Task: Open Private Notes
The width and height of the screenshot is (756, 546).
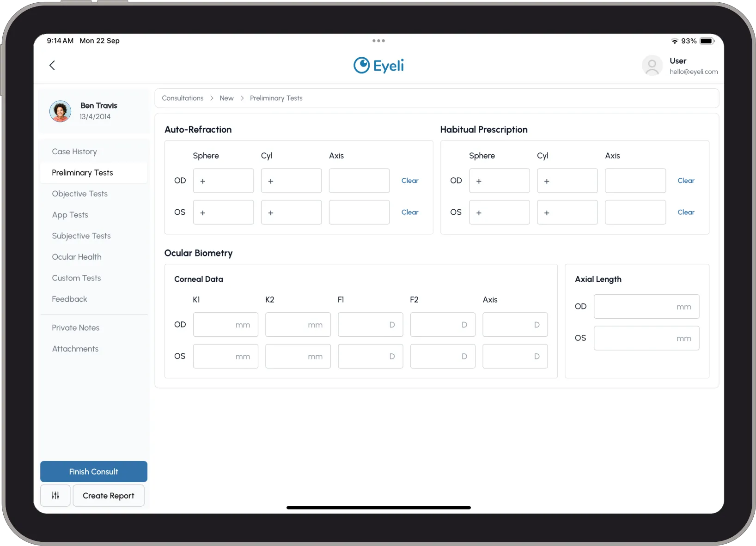Action: coord(94,328)
